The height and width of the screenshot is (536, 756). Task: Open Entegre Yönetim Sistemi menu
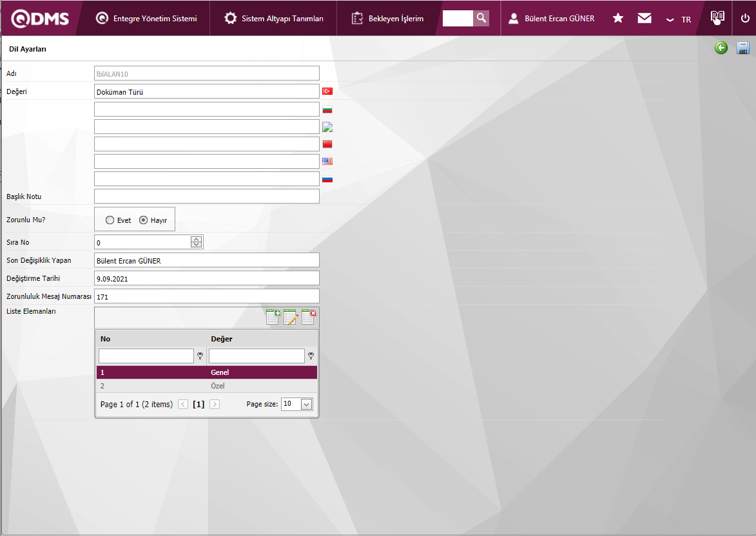point(146,18)
